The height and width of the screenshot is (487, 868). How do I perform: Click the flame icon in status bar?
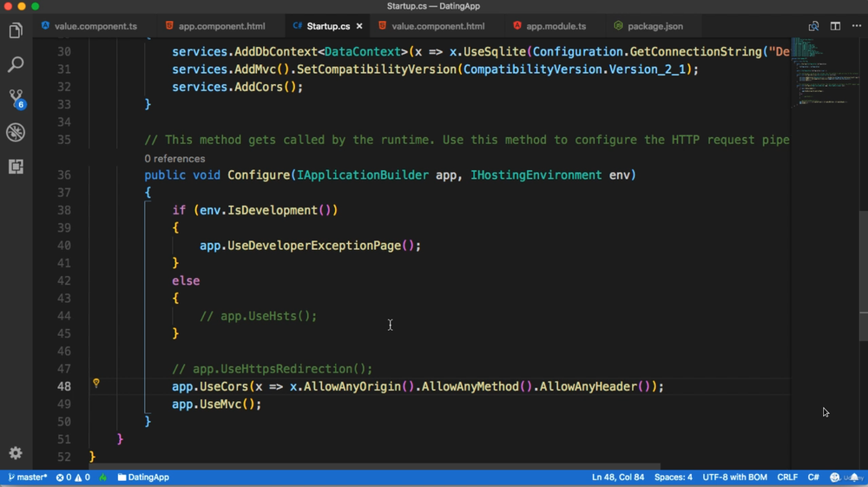coord(103,477)
